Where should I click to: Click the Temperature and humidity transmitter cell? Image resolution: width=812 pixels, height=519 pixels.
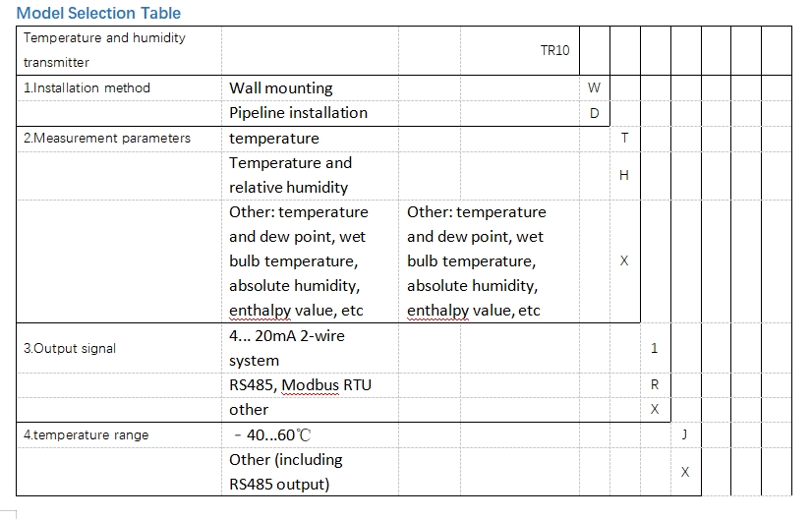[x=104, y=50]
